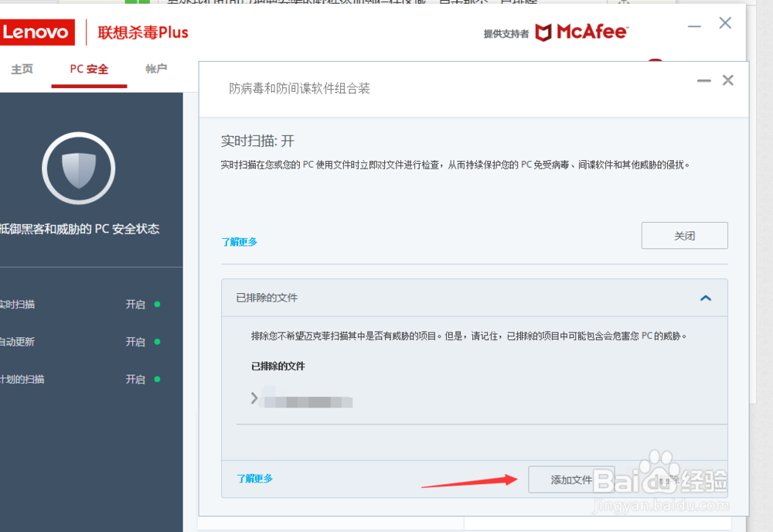Select the gray shield security status icon

[78, 168]
